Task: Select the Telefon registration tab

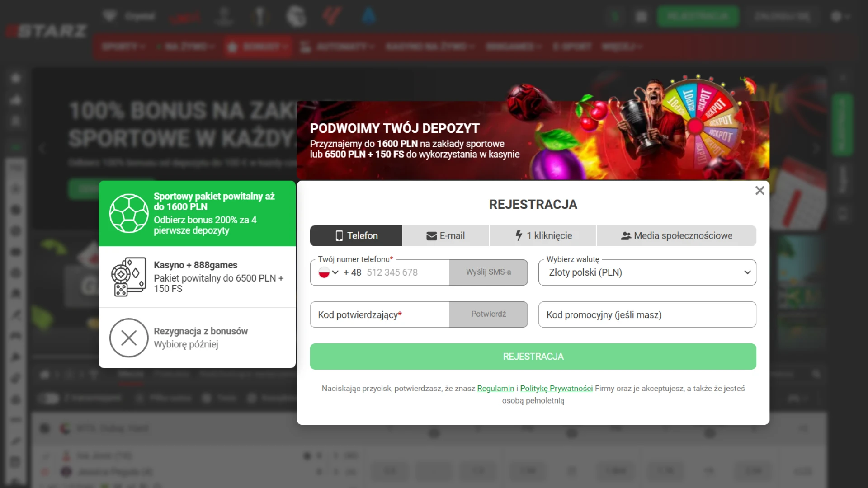Action: pos(356,235)
